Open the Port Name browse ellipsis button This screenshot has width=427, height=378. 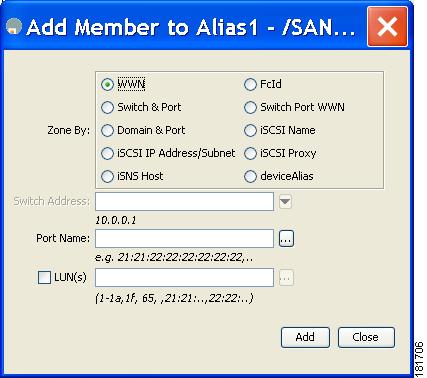286,239
